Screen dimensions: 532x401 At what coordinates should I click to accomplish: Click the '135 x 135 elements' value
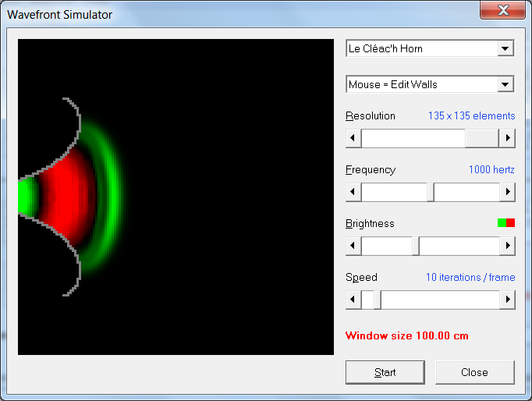pos(472,115)
